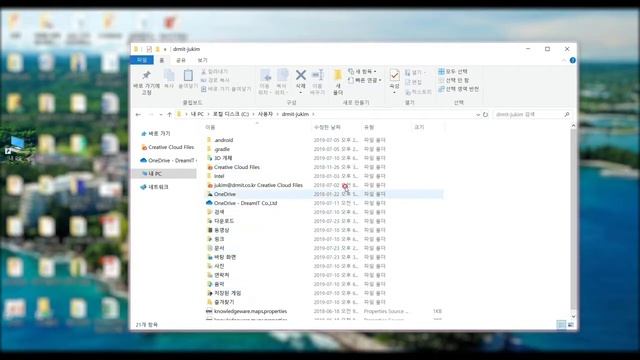Click the file list vertical scrollbar
The height and width of the screenshot is (360, 640).
573,220
